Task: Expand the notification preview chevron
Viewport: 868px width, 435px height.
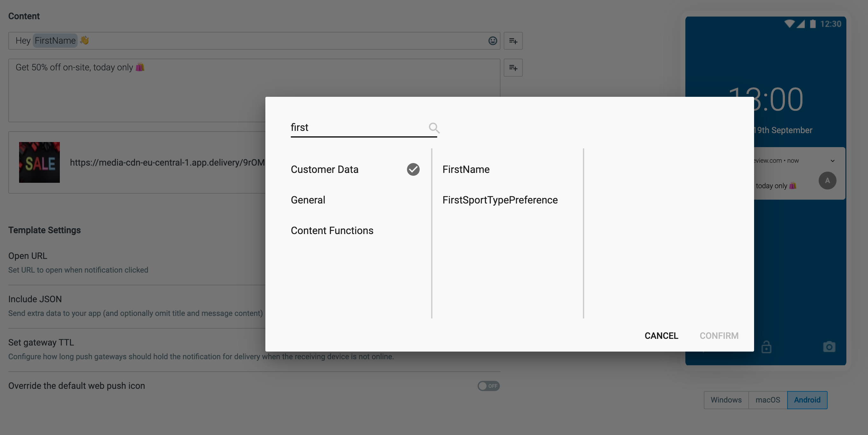Action: pos(833,161)
